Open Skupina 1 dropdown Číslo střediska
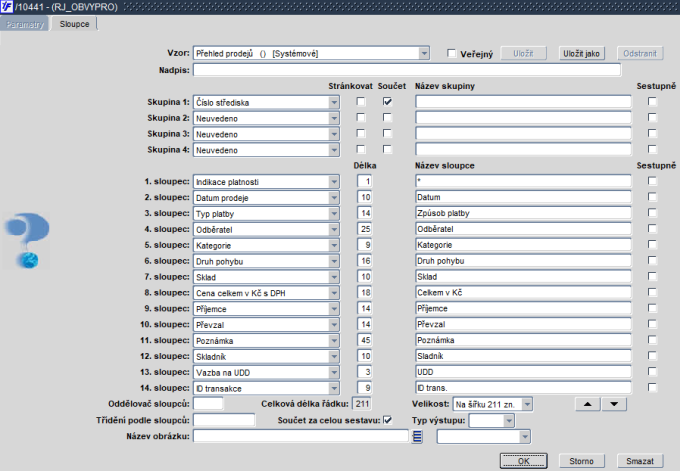Screen dimensions: 680x471 pyautogui.click(x=333, y=102)
